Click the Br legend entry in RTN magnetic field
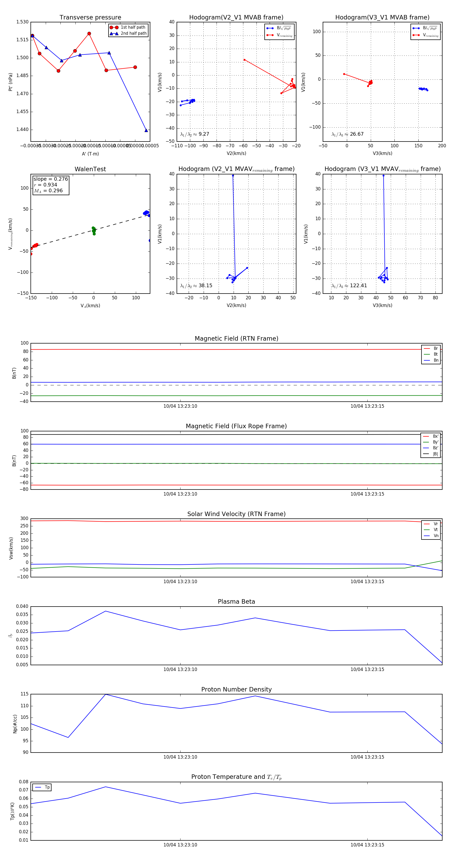The image size is (473, 868). [x=431, y=349]
